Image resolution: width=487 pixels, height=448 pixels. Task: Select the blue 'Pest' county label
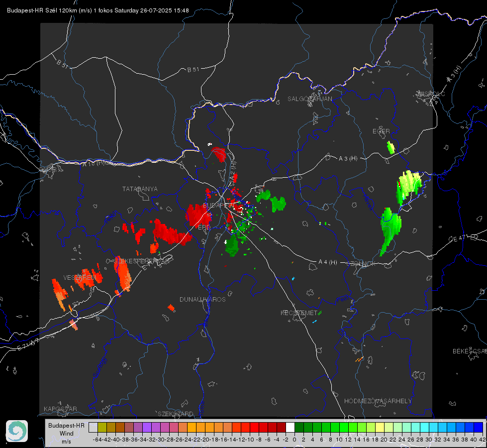click(343, 300)
